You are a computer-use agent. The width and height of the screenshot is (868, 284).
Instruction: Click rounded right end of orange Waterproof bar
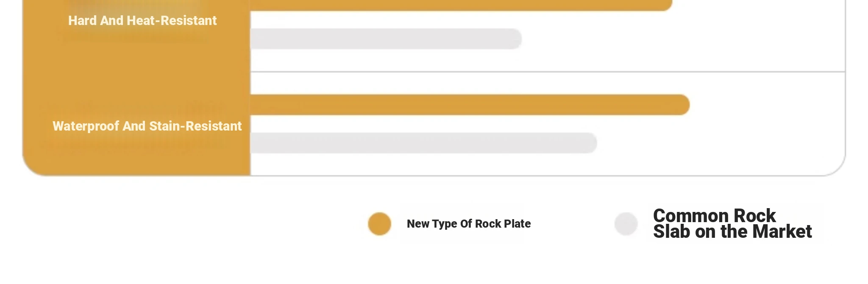click(x=682, y=105)
